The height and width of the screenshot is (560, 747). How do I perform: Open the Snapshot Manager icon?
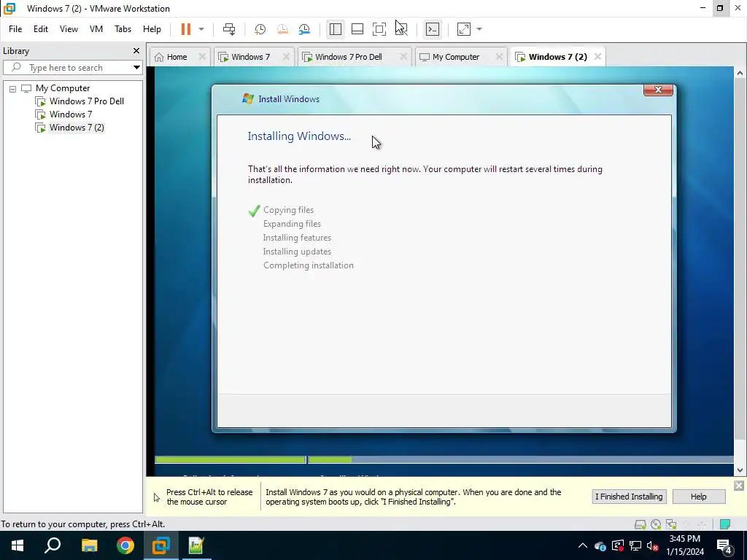[x=304, y=29]
